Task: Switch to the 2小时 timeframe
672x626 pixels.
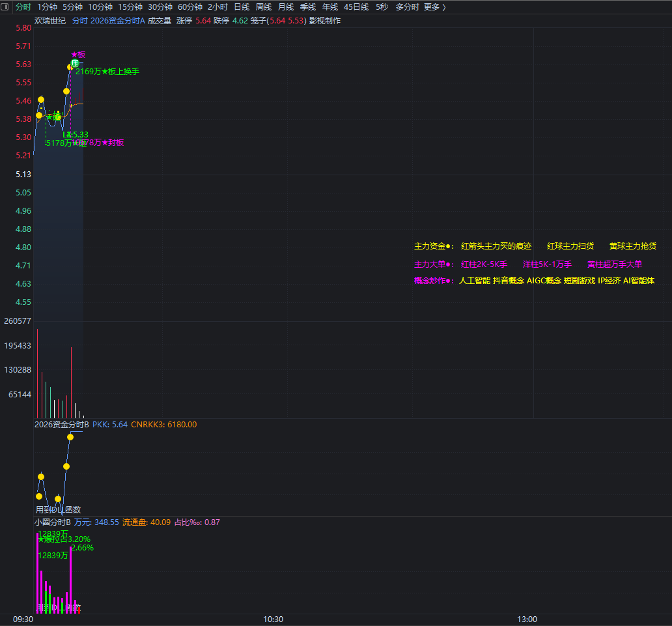Action: (217, 7)
